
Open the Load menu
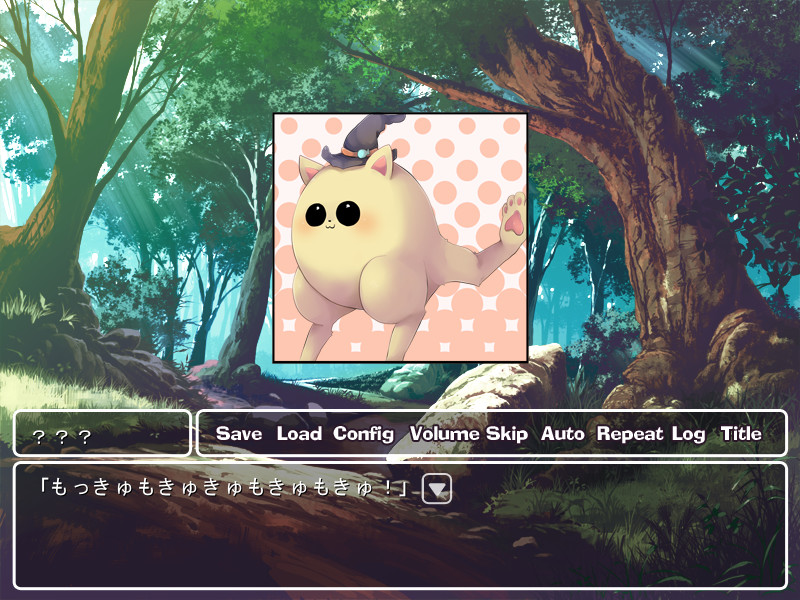coord(299,434)
